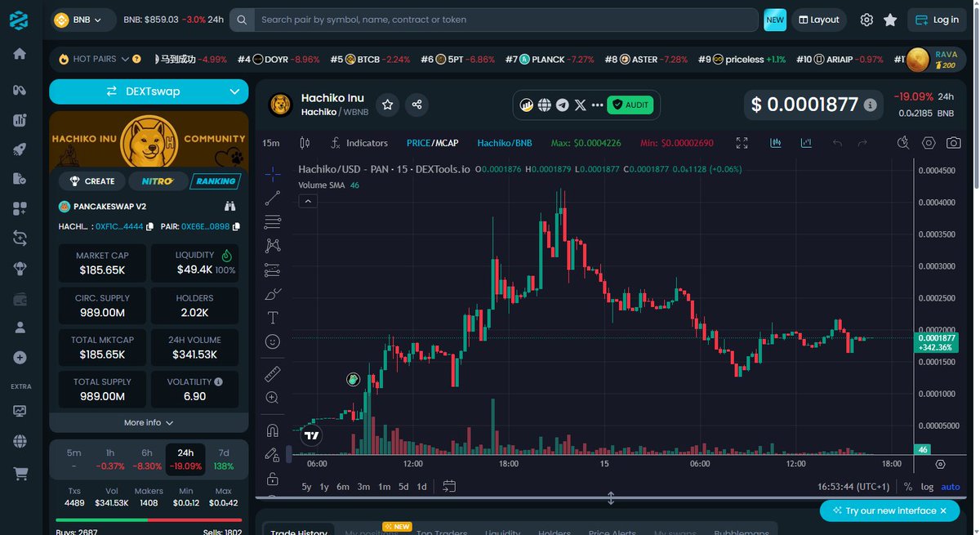
Task: Open the wallet icon in sidebar
Action: pyautogui.click(x=20, y=299)
